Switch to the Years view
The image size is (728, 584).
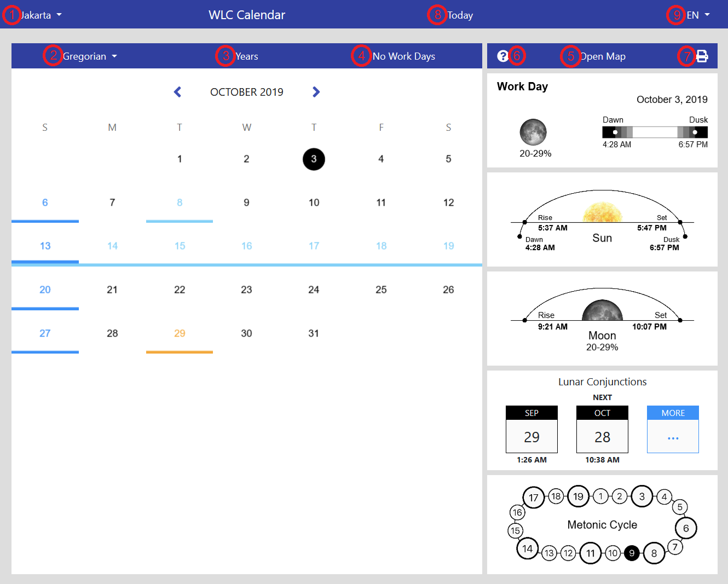click(x=246, y=56)
